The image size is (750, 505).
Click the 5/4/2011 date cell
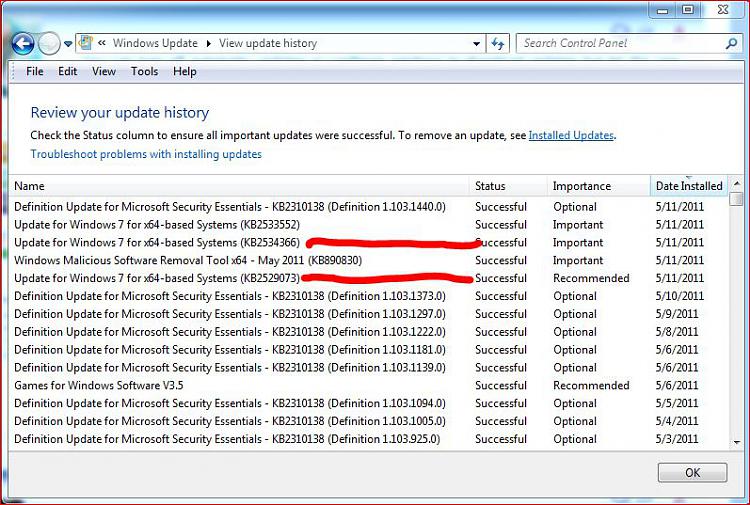tap(676, 421)
